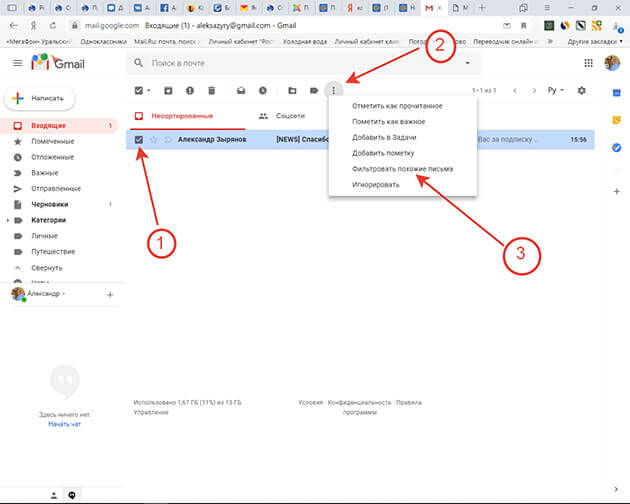This screenshot has width=630, height=504.
Task: Click the hamburger main menu icon
Action: click(x=16, y=63)
